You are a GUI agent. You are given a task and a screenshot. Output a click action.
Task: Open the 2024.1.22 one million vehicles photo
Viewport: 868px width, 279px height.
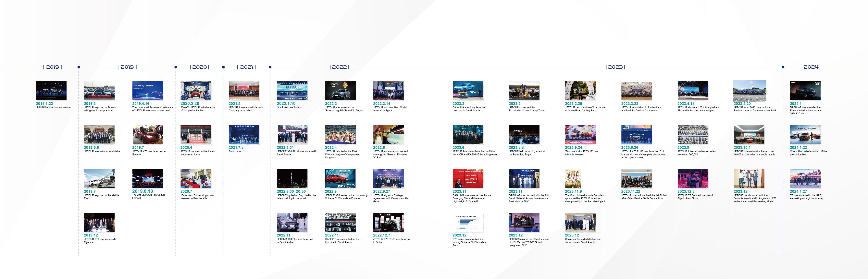(805, 135)
